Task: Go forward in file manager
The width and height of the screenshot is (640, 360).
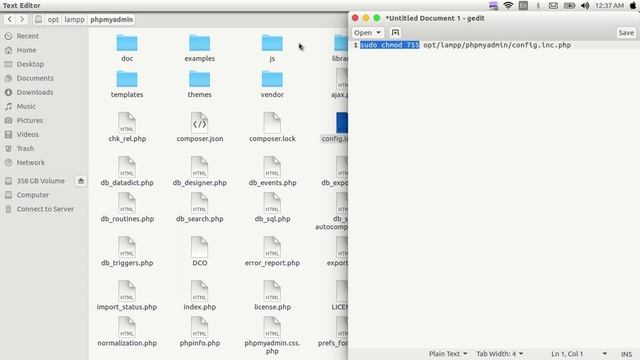Action: [22, 19]
